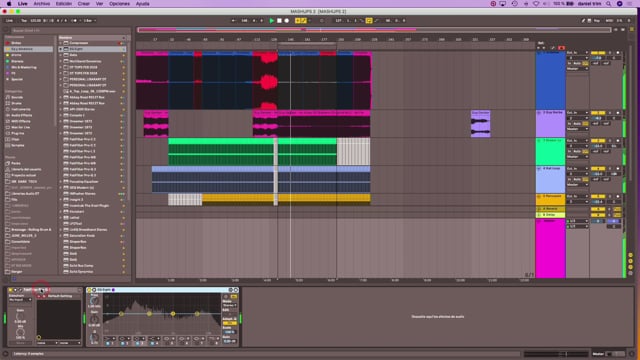
Task: Select third filter dot in EQ display
Action: [x=173, y=313]
